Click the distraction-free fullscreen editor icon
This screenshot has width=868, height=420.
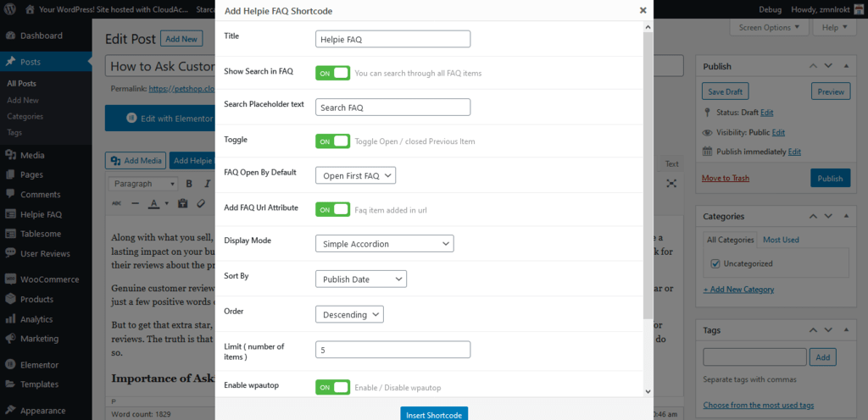point(671,184)
